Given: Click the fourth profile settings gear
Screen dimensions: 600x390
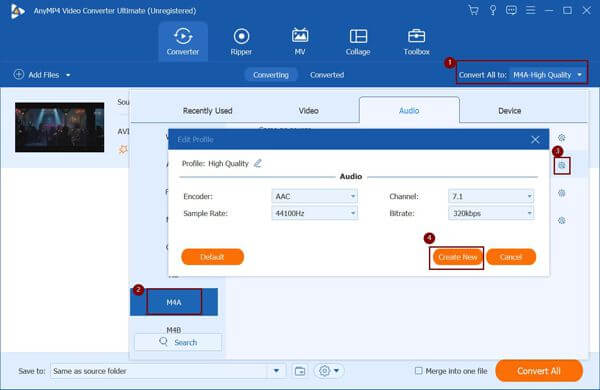Looking at the screenshot, I should [x=561, y=220].
